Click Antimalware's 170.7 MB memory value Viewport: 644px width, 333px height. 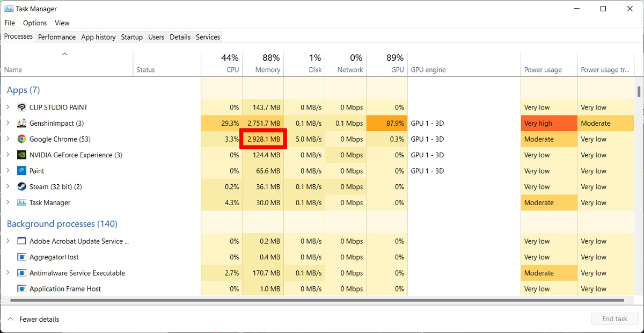[x=263, y=273]
